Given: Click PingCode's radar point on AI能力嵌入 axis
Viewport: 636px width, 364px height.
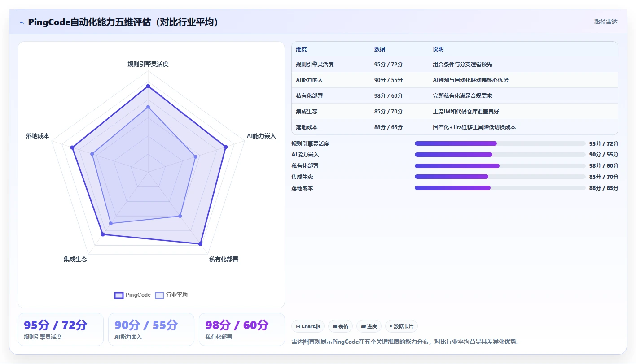Looking at the screenshot, I should [225, 147].
